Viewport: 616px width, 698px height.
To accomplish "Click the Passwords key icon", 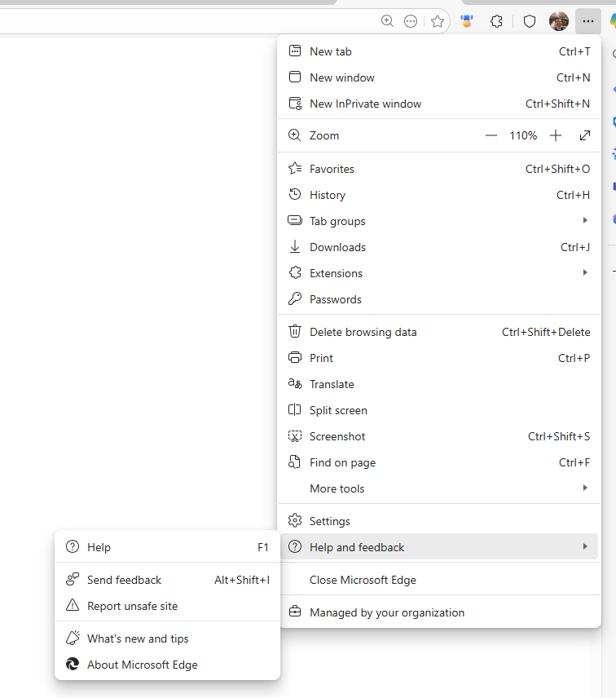I will 295,298.
